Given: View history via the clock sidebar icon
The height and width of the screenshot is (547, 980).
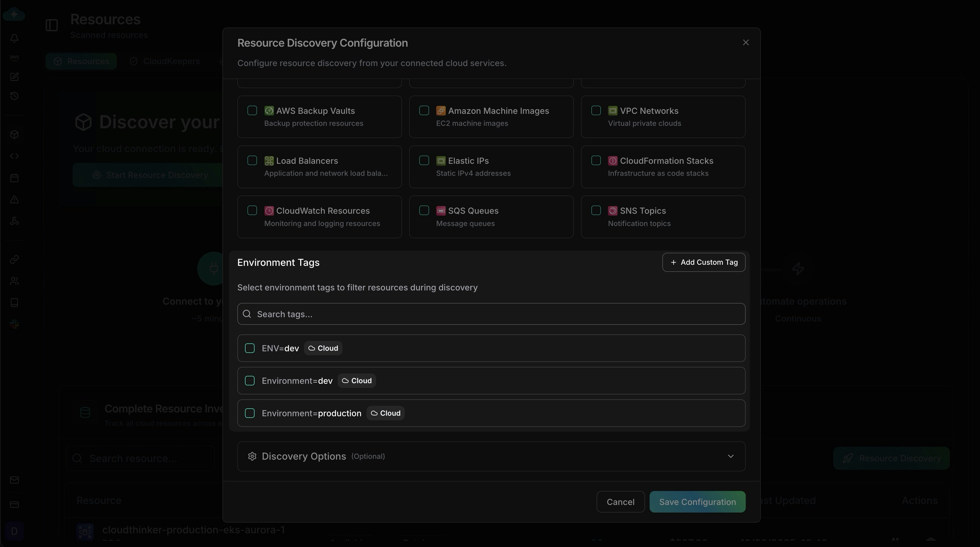Looking at the screenshot, I should coord(14,96).
